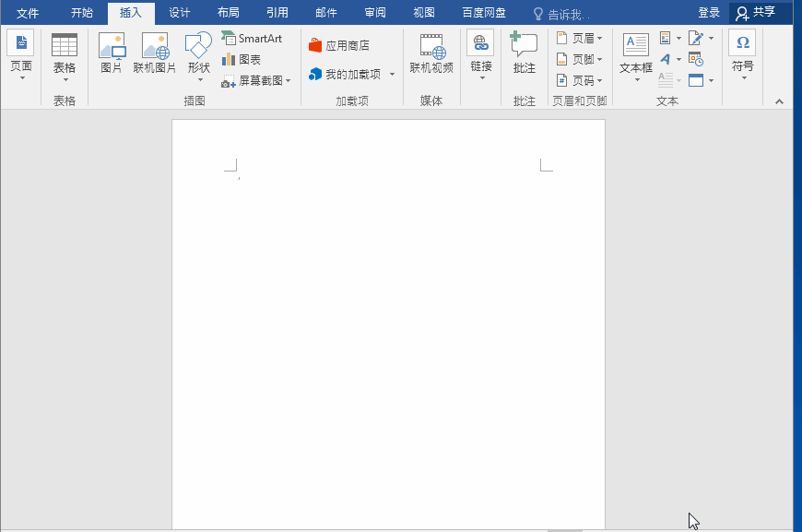
Task: Collapse the ribbon with chevron
Action: pyautogui.click(x=779, y=101)
